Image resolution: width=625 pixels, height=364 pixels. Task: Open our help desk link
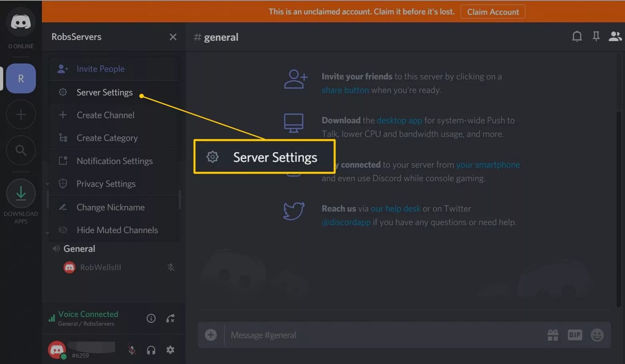395,209
